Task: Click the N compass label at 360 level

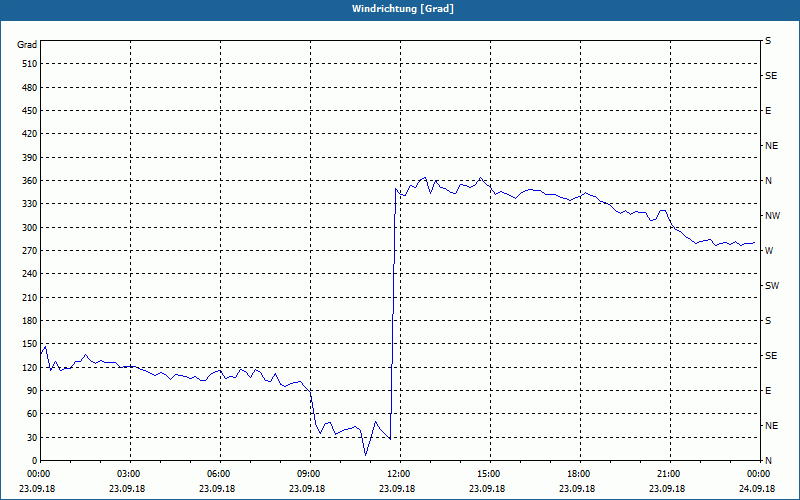Action: click(x=769, y=181)
